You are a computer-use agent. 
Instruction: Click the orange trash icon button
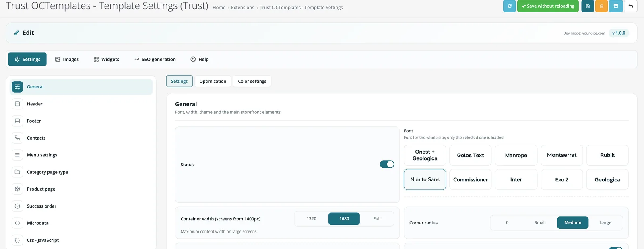pos(601,6)
